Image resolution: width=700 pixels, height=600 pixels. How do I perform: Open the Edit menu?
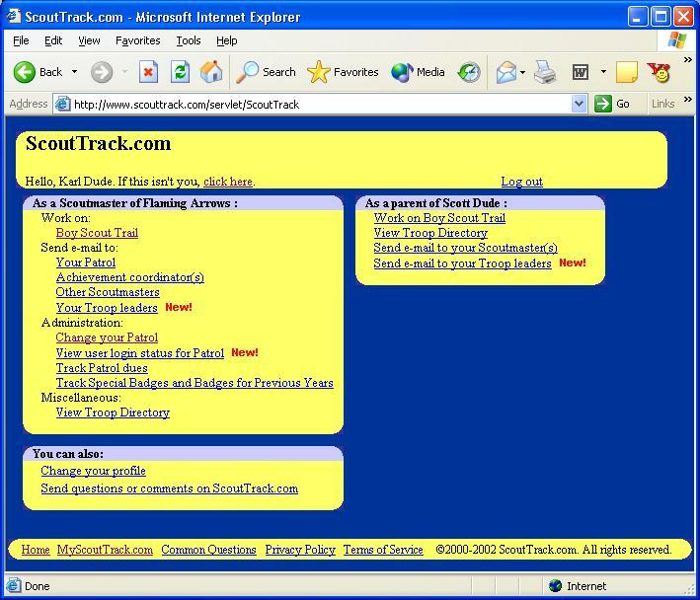[53, 40]
